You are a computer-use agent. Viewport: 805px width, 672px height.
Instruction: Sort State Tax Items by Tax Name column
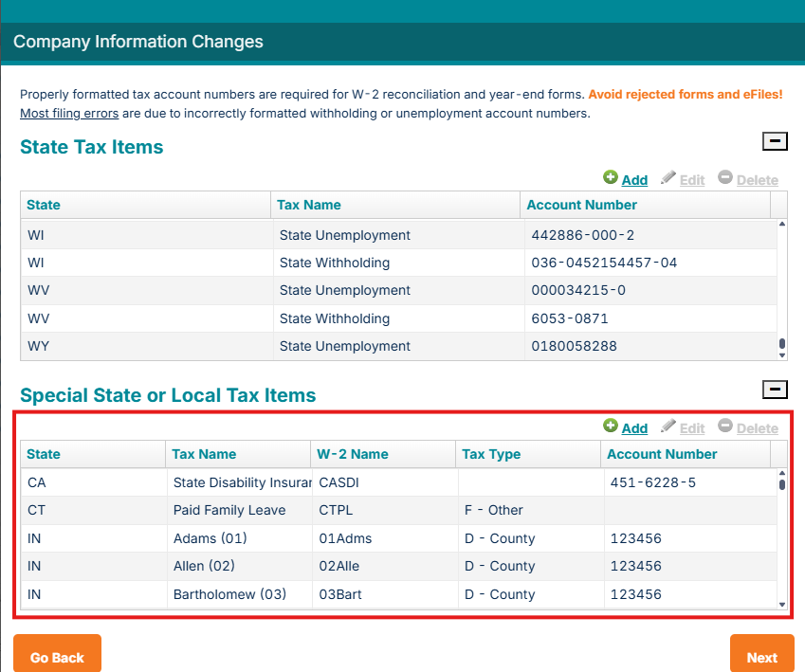pos(395,205)
